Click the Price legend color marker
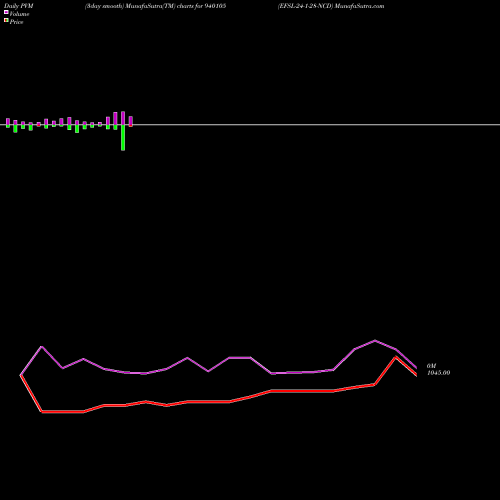Screen dimensions: 500x500 (6, 20)
